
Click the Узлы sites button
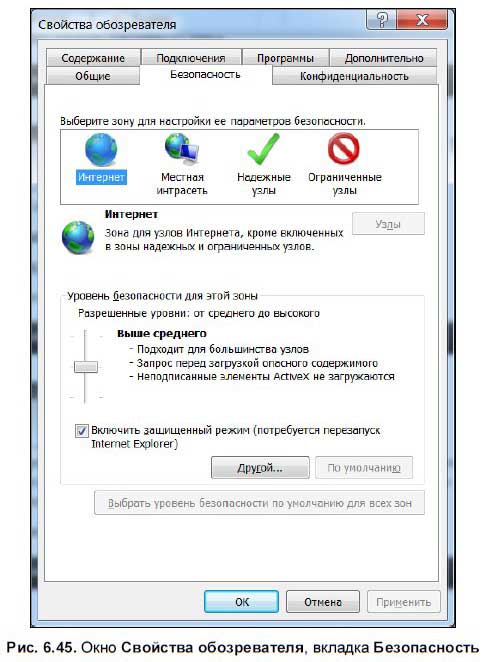coord(388,224)
